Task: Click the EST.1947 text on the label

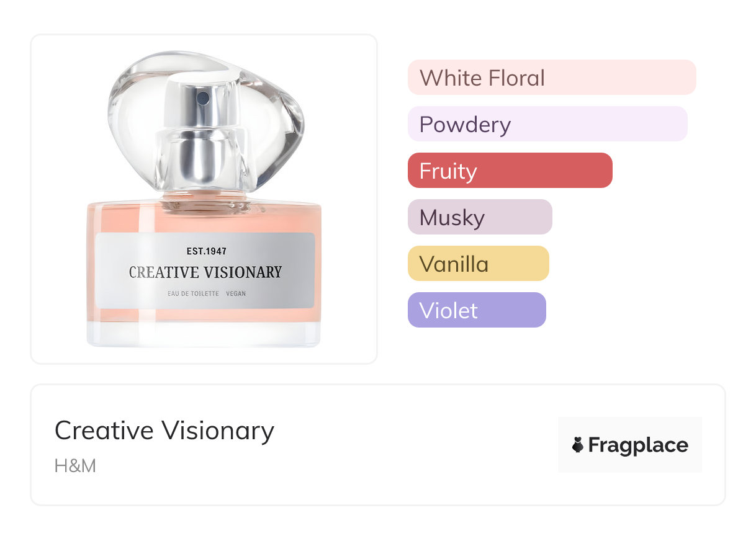Action: (207, 251)
